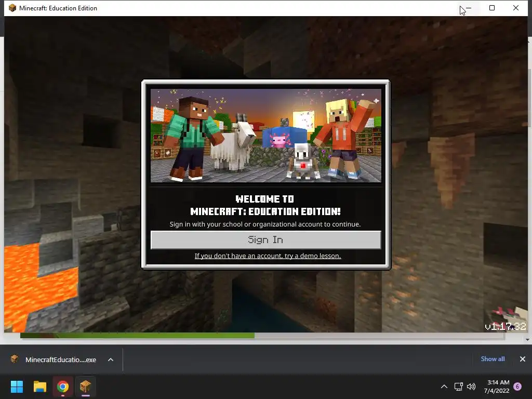Image resolution: width=532 pixels, height=399 pixels.
Task: Click the Minecraft welcome banner image
Action: [x=266, y=136]
